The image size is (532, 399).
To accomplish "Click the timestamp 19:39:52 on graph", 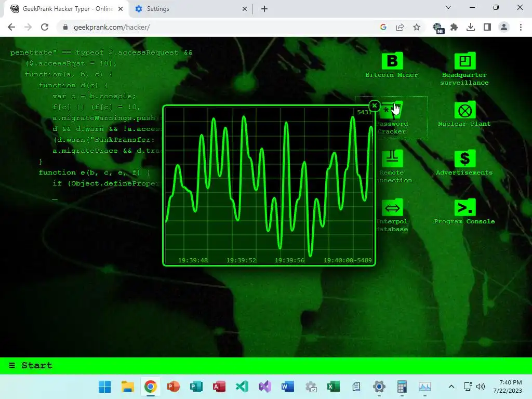I will point(241,260).
